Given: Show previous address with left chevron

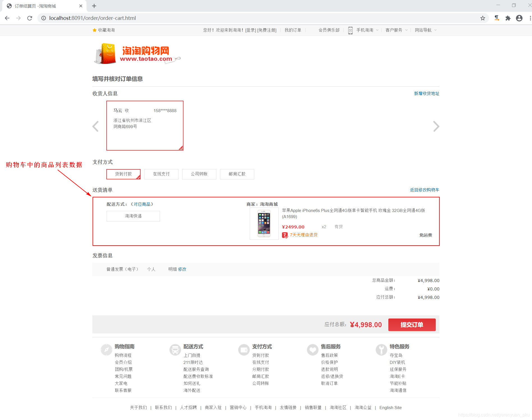Looking at the screenshot, I should [x=95, y=126].
